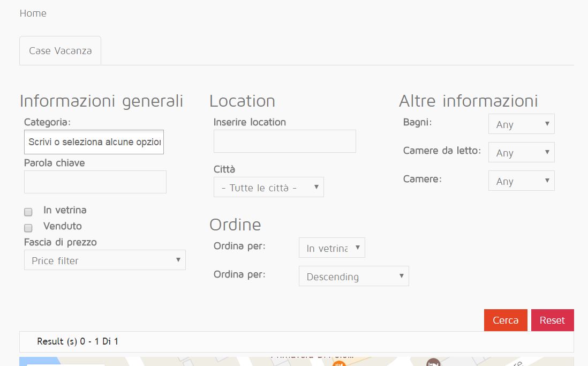Tick the In vetrina checkbox

(28, 212)
